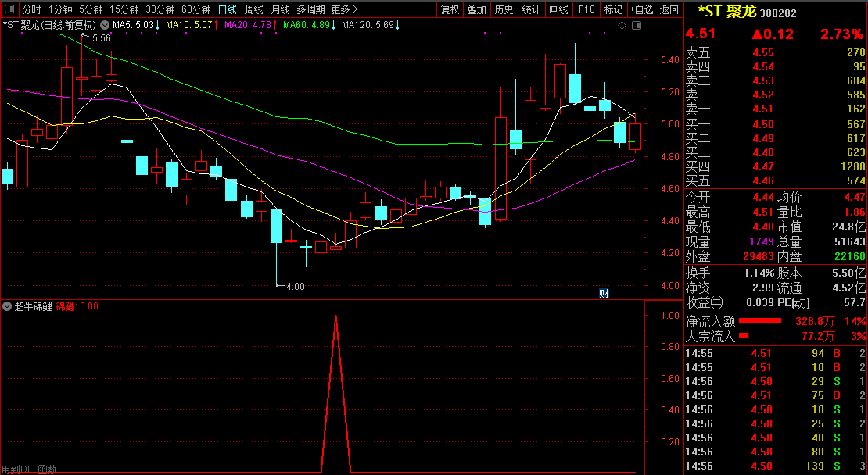
Task: Click the 标记 mark tool
Action: click(613, 9)
